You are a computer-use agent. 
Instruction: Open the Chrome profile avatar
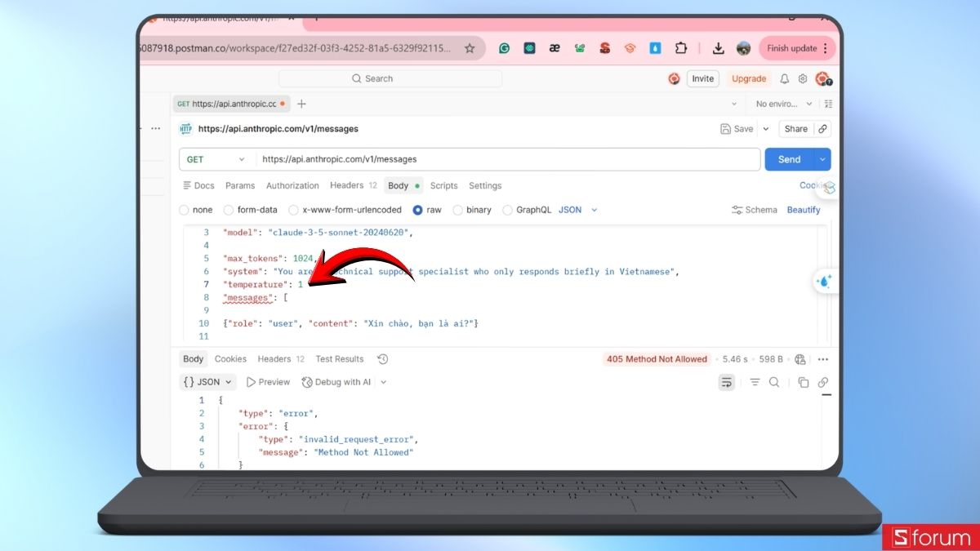click(x=743, y=48)
